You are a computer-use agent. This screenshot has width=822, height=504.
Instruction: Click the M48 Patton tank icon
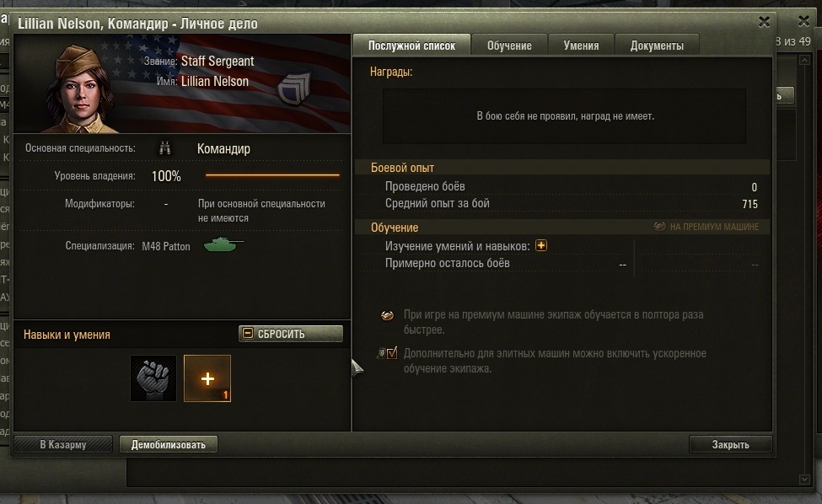pos(224,245)
